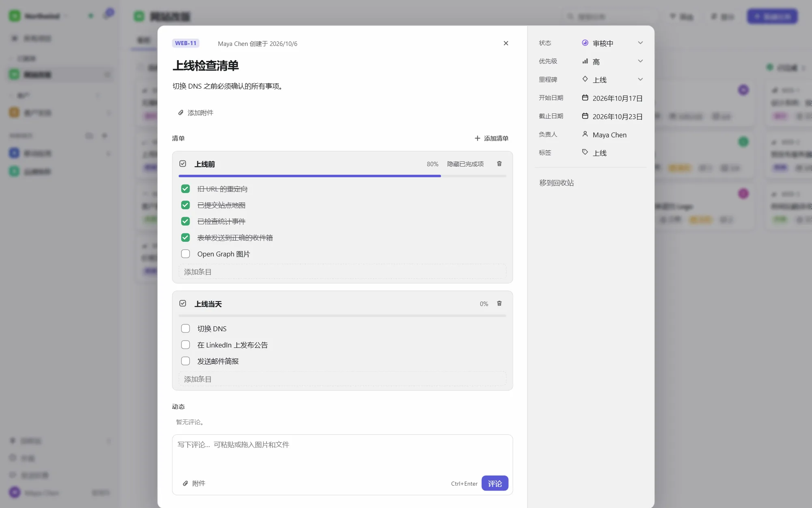The width and height of the screenshot is (812, 508).
Task: Click the 审核中 status icon
Action: point(585,43)
